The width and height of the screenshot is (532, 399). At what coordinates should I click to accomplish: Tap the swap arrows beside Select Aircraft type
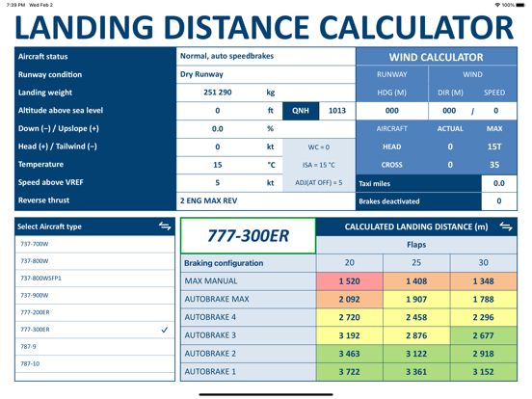165,226
